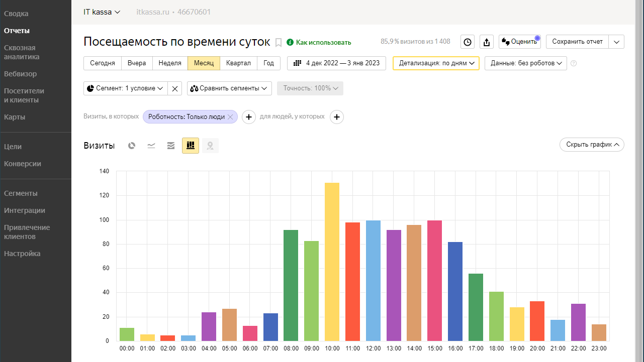Image resolution: width=644 pixels, height=362 pixels.
Task: Click the 'Сохранить отчет' button
Action: 578,42
